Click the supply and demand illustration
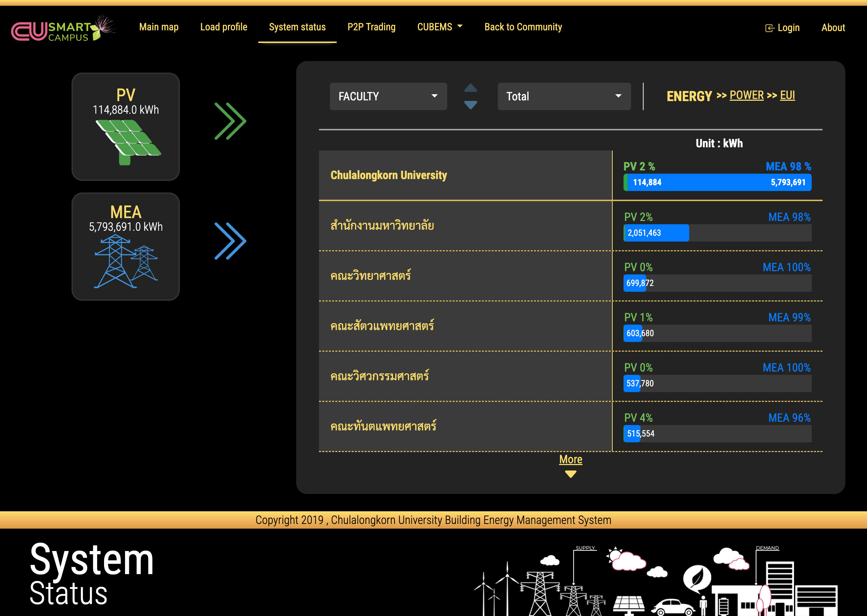Screen dimensions: 867x616 tap(656, 580)
